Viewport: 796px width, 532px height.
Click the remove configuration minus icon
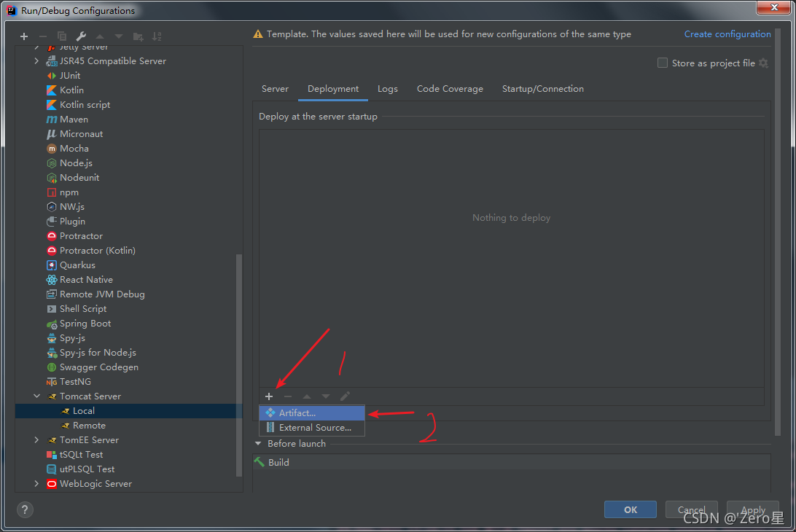coord(42,36)
